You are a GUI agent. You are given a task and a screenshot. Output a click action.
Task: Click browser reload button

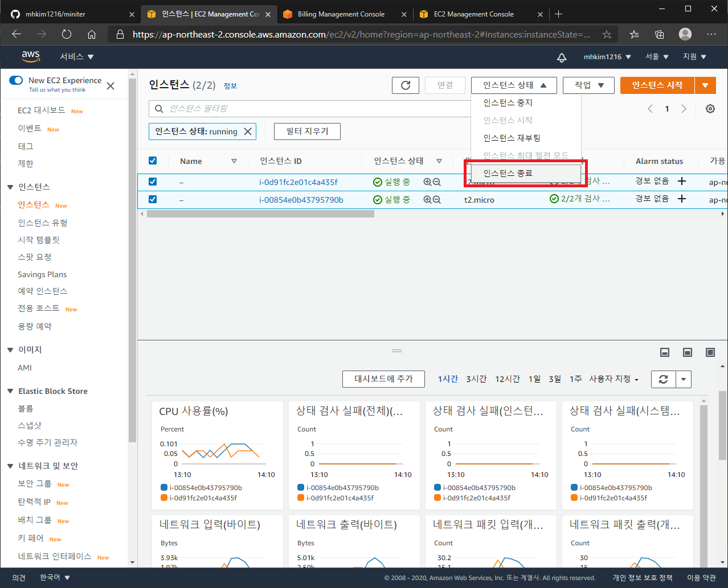(x=67, y=35)
